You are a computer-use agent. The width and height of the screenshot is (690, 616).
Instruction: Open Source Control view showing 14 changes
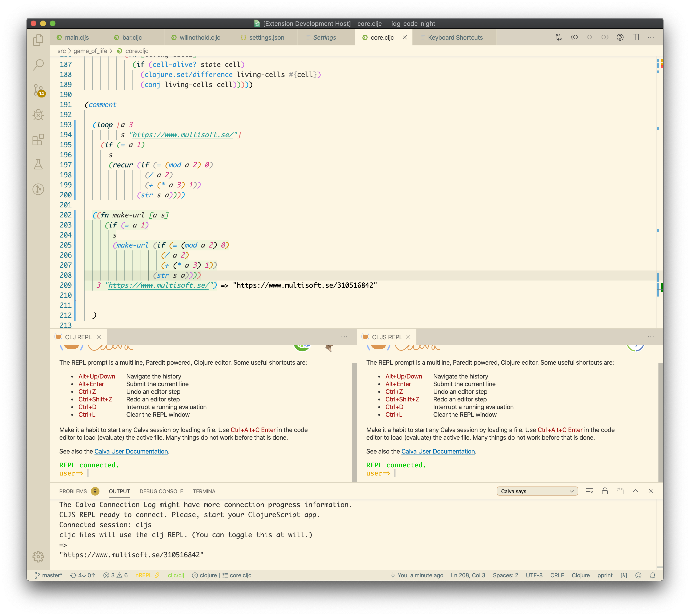[38, 89]
